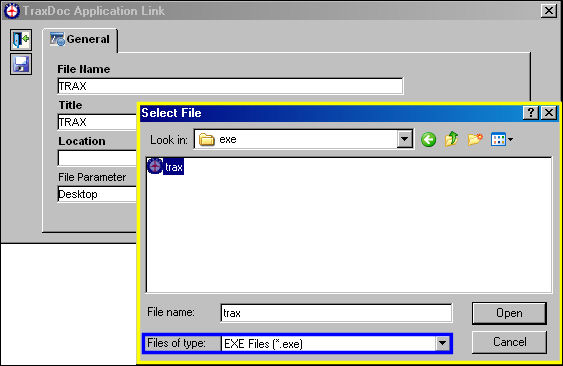Create new folder icon
Screen dimensions: 563x366
click(x=475, y=139)
